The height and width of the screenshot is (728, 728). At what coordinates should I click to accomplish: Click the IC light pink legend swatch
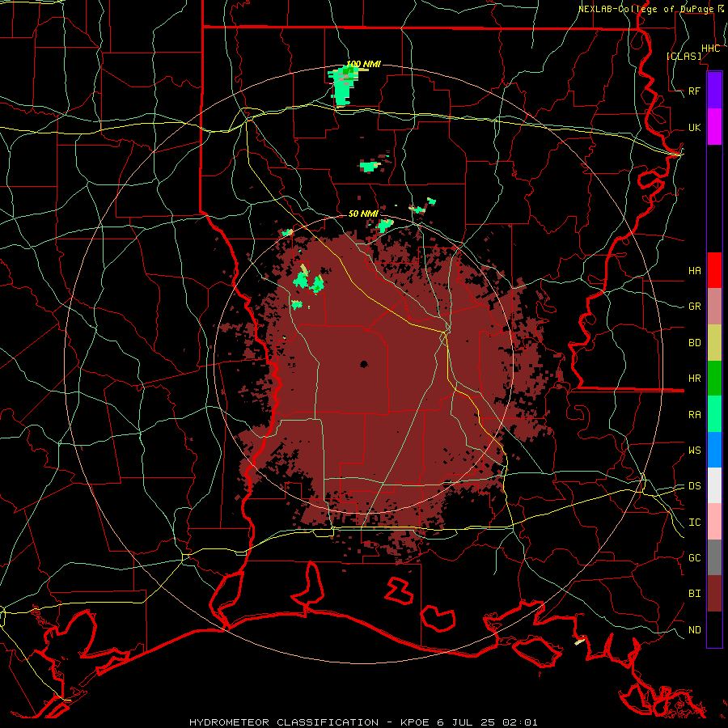[714, 522]
